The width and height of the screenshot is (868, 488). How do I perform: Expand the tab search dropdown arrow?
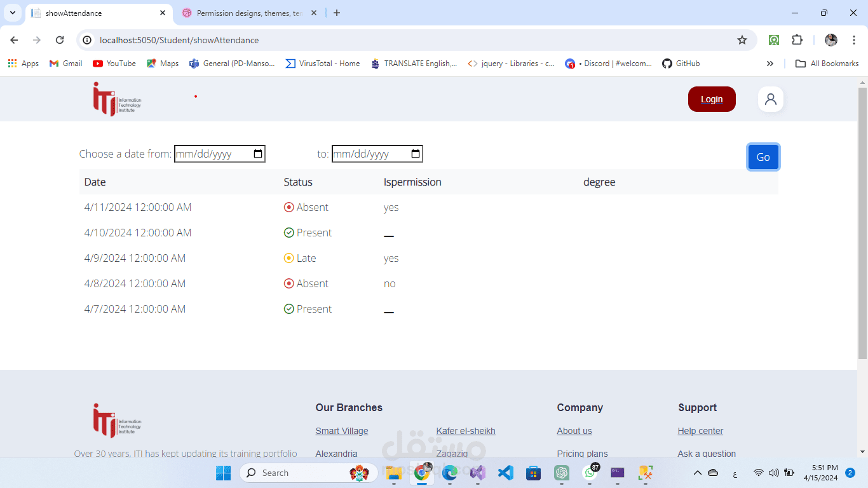tap(12, 13)
